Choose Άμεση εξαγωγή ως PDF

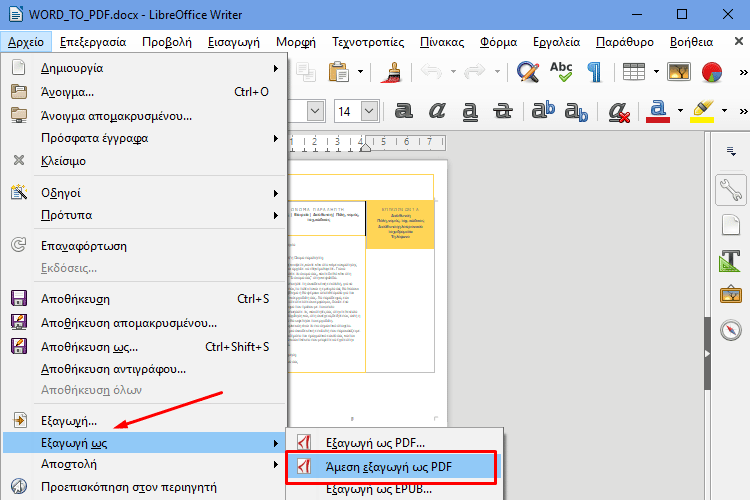pyautogui.click(x=391, y=467)
